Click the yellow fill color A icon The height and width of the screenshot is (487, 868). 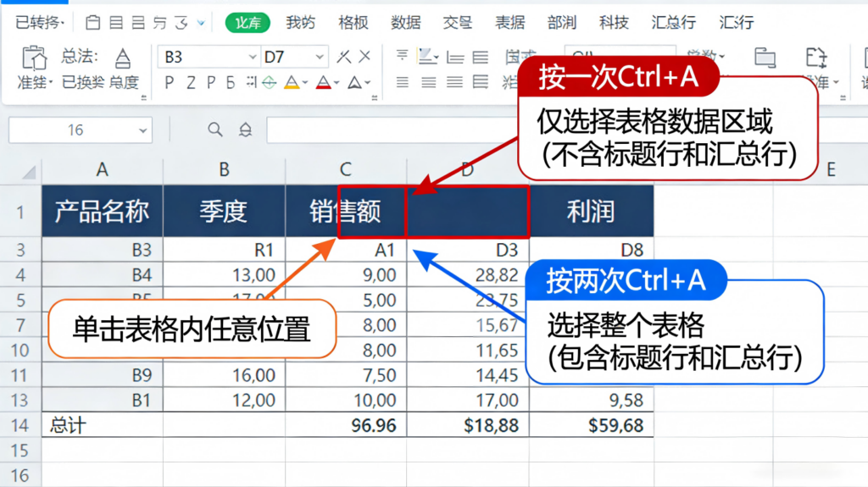291,83
